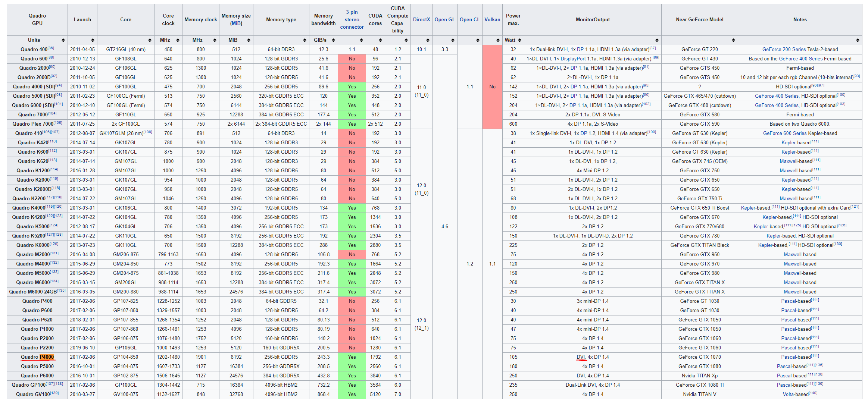Viewport: 868px width, 399px height.
Task: Click the Quadro M6000 24GB row name
Action: (x=37, y=292)
